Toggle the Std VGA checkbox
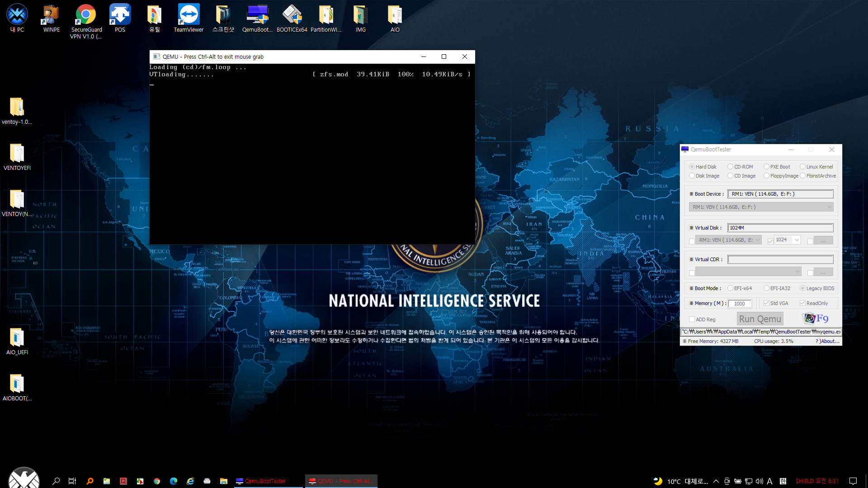The image size is (868, 488). (776, 303)
